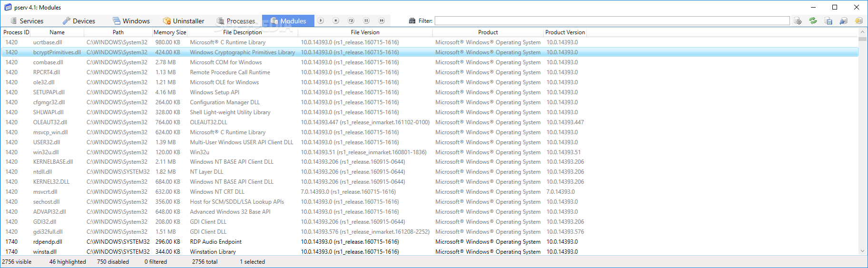868x268 pixels.
Task: Open the Services tab
Action: point(27,21)
